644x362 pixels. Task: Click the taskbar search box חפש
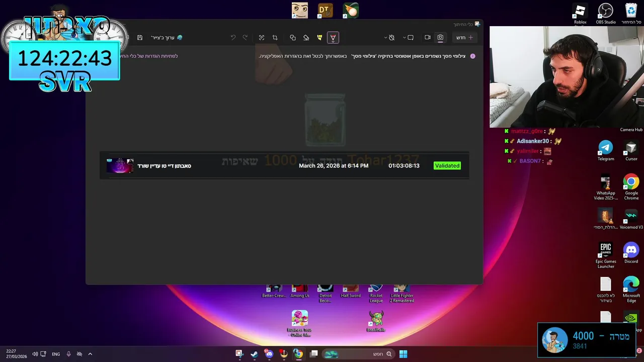click(358, 354)
